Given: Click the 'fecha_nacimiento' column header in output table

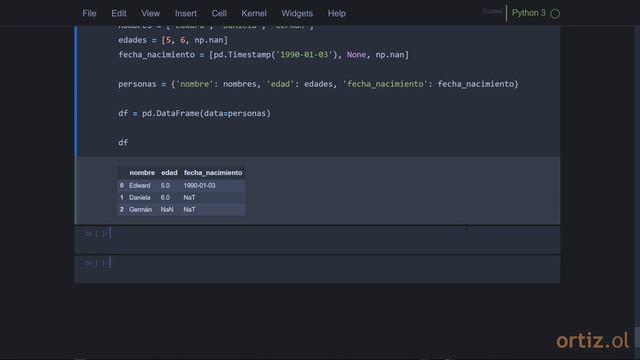Looking at the screenshot, I should tap(213, 173).
